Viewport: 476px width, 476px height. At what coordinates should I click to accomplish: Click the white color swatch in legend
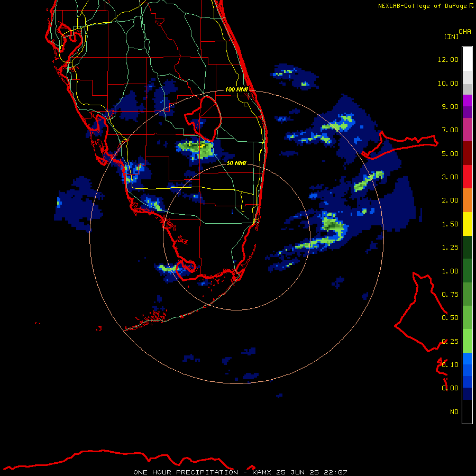point(467,59)
